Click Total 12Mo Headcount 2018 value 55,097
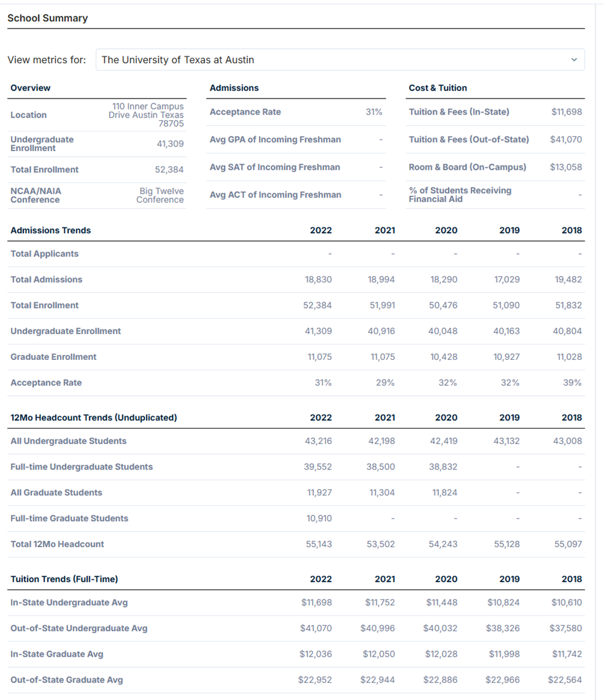 coord(568,545)
